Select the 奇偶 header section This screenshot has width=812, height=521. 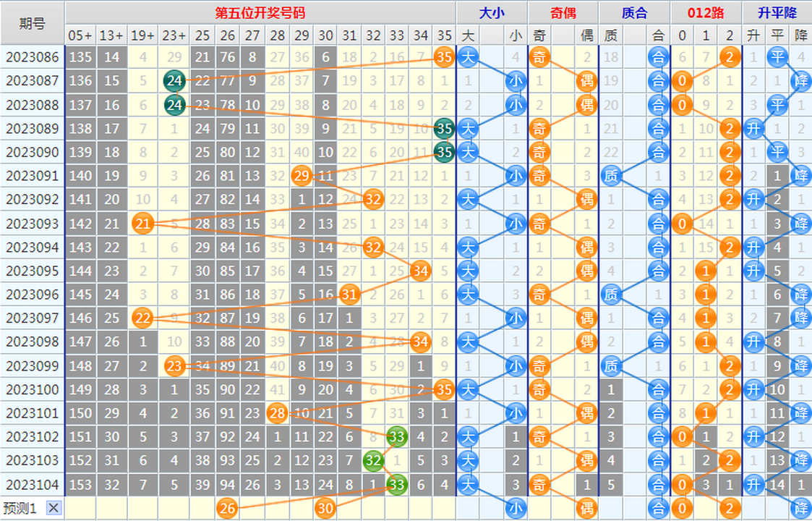click(x=563, y=13)
